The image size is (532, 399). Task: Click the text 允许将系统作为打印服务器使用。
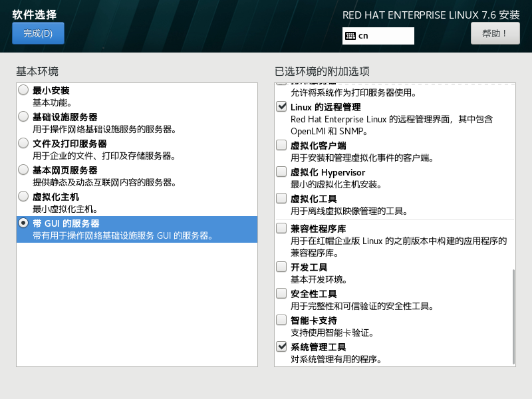pos(354,92)
